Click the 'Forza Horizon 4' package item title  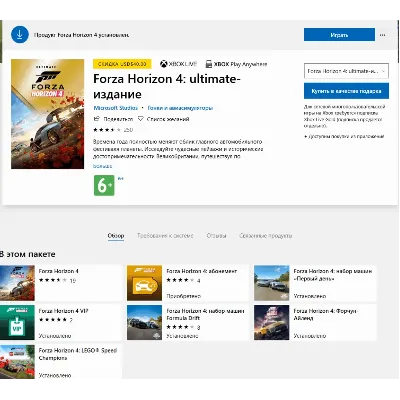click(x=58, y=271)
